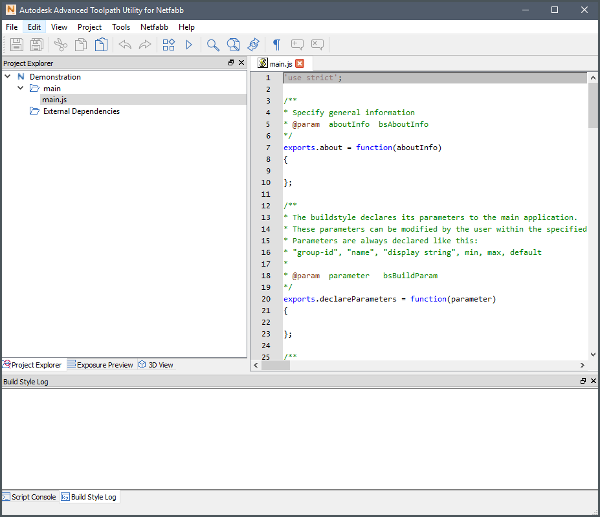Float the Build Style Log panel
Screen dimensions: 600x517
click(583, 381)
